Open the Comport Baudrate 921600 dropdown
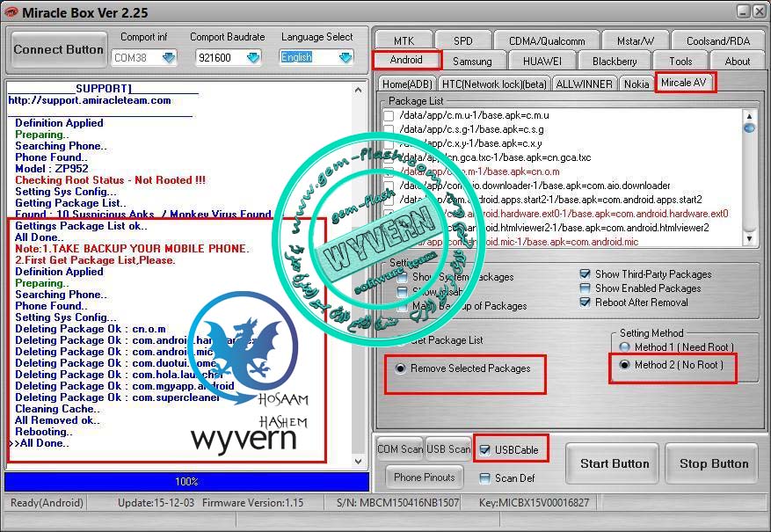This screenshot has width=771, height=532. click(253, 57)
